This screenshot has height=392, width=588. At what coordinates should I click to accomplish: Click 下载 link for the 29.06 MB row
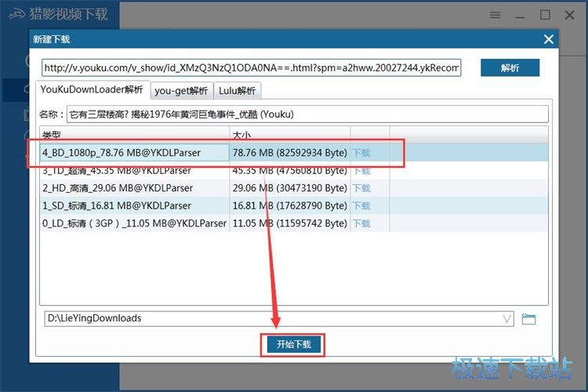(361, 188)
